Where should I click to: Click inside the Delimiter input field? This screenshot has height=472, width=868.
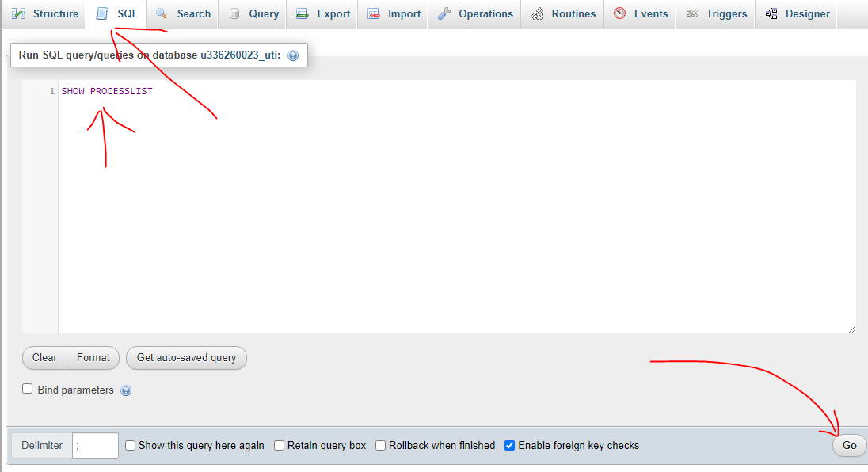94,445
